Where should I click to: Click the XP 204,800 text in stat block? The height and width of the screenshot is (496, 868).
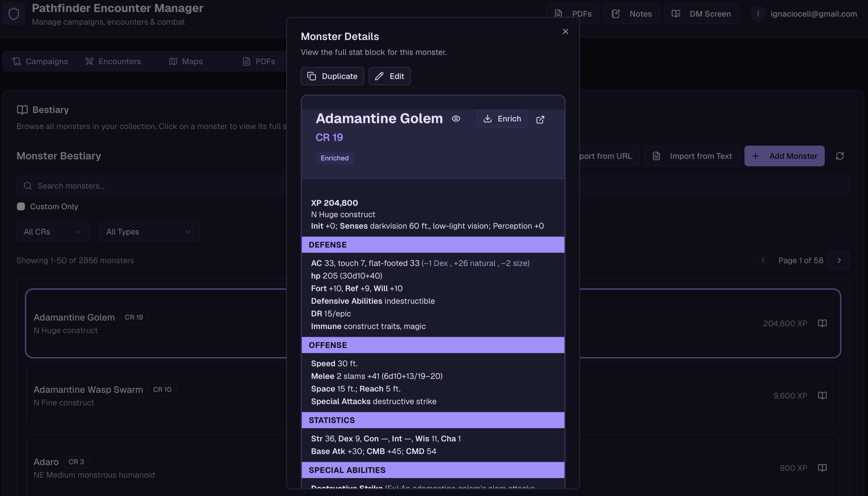[335, 203]
